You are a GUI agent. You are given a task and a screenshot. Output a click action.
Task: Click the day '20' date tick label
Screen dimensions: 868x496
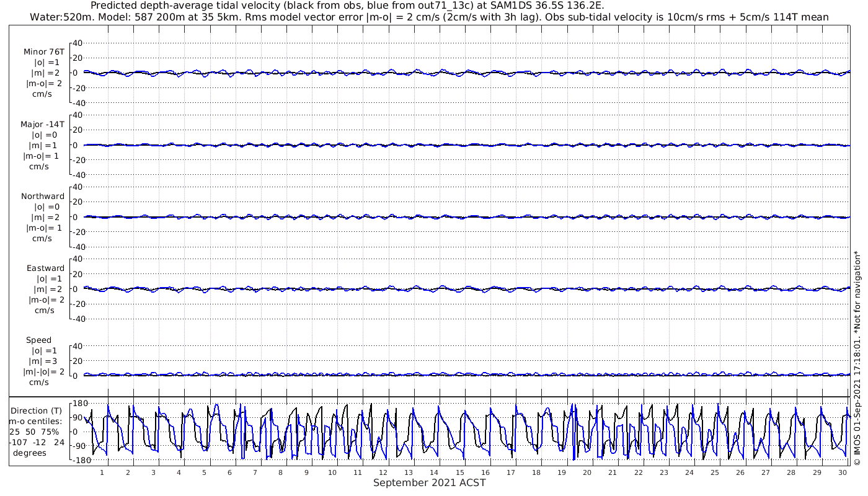587,472
